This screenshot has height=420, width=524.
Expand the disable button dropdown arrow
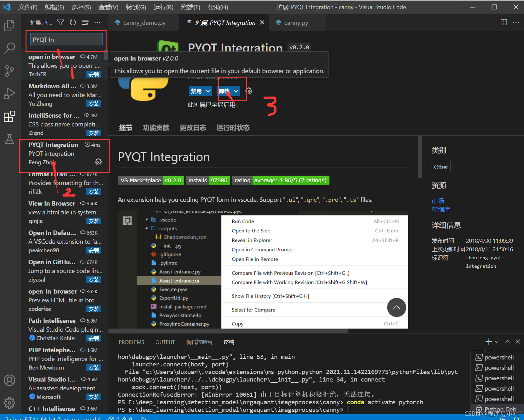(x=208, y=91)
